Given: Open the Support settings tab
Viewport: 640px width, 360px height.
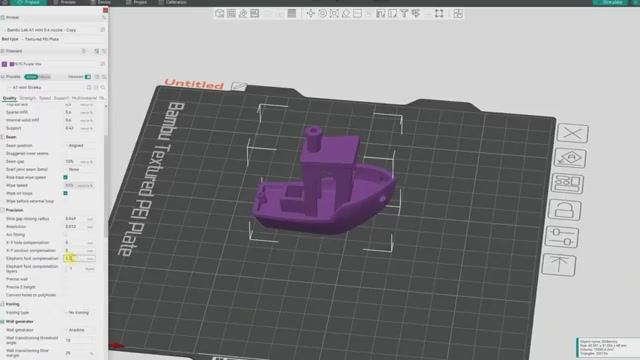Looking at the screenshot, I should tap(61, 98).
